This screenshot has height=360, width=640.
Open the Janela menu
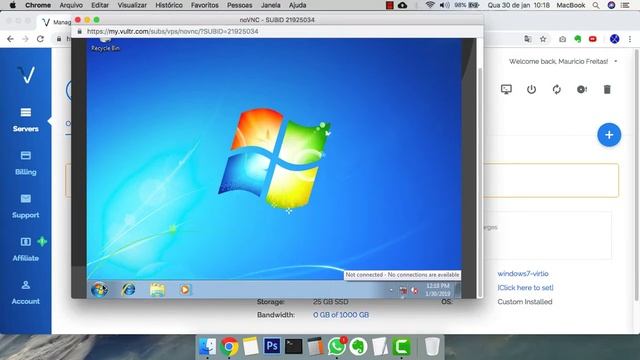tap(271, 5)
